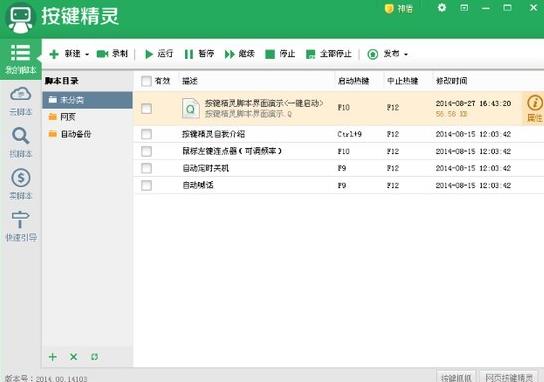This screenshot has height=382, width=544.
Task: Stop all scripts with 全部停止
Action: [329, 54]
